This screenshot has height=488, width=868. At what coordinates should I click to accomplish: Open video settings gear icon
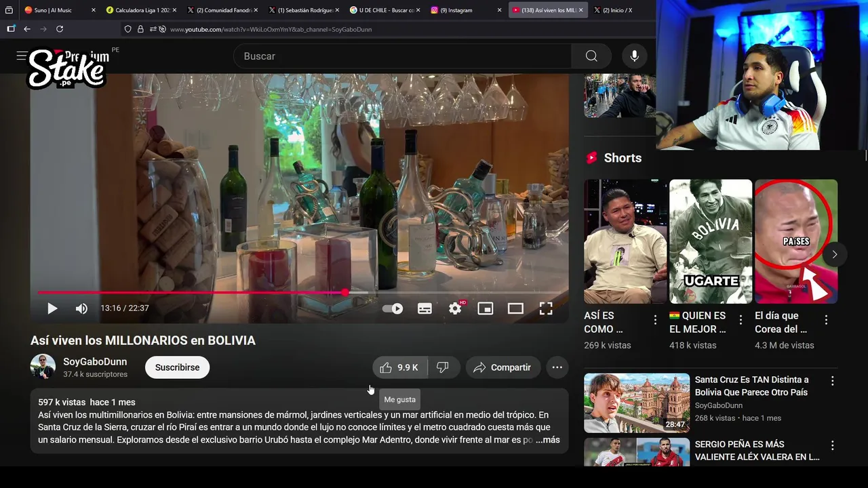pyautogui.click(x=455, y=308)
